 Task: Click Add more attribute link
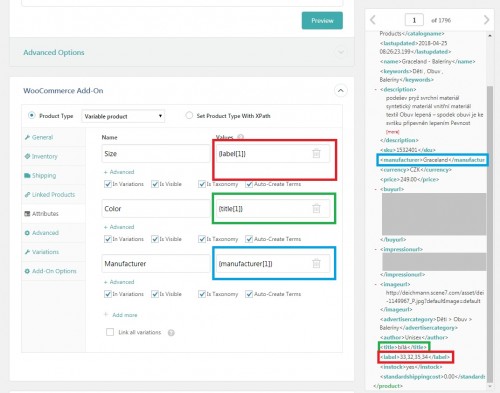click(121, 315)
